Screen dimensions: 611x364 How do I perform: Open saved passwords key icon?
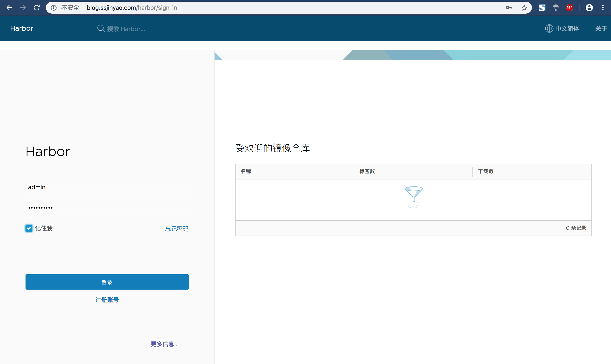point(509,8)
